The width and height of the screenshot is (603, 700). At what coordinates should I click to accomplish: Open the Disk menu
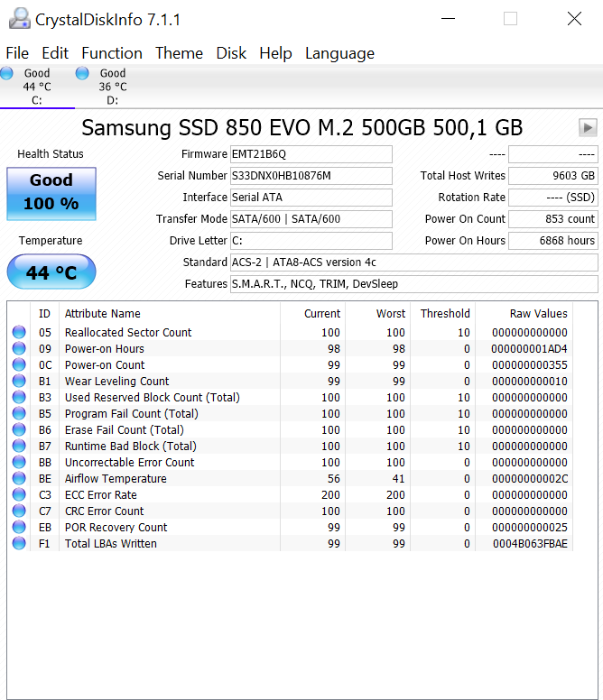click(x=231, y=53)
